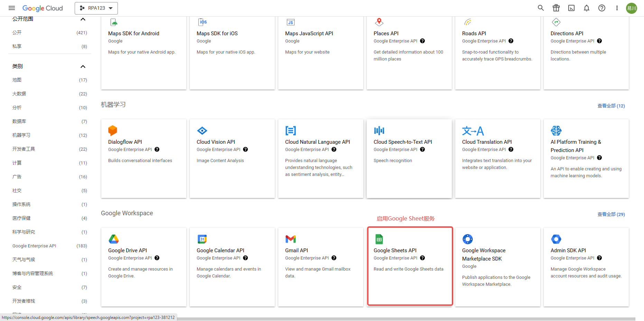Image resolution: width=644 pixels, height=321 pixels.
Task: Click the Dialogflow API orange icon
Action: pyautogui.click(x=113, y=130)
